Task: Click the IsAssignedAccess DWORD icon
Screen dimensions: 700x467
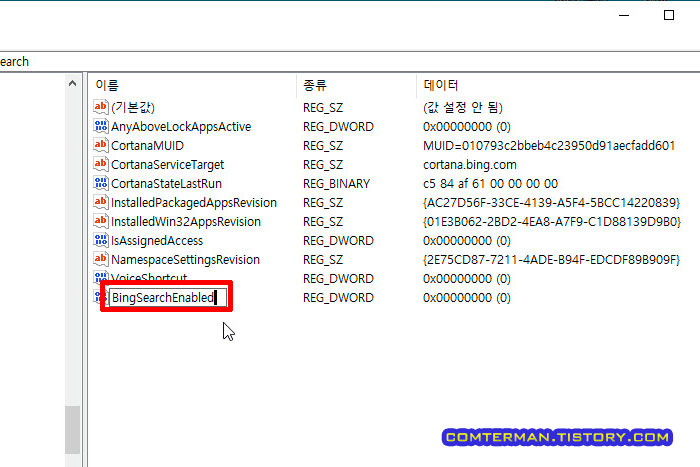Action: coord(100,240)
